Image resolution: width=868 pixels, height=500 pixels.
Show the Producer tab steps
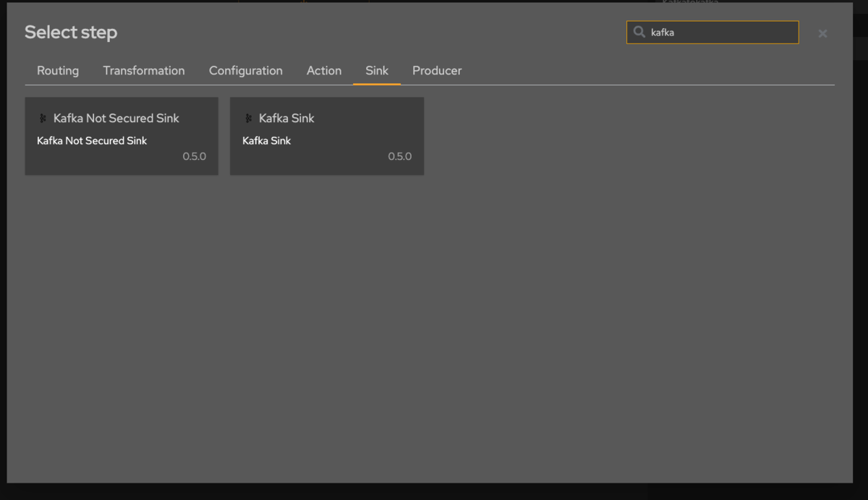(437, 70)
